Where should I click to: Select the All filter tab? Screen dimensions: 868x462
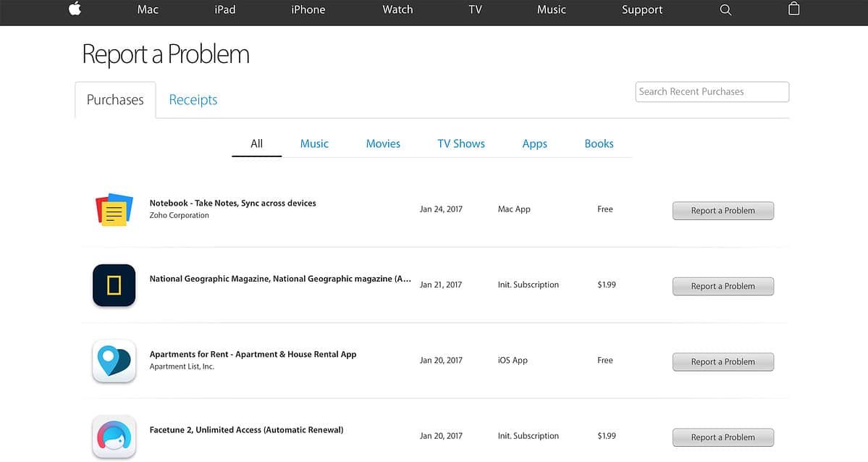(x=256, y=144)
